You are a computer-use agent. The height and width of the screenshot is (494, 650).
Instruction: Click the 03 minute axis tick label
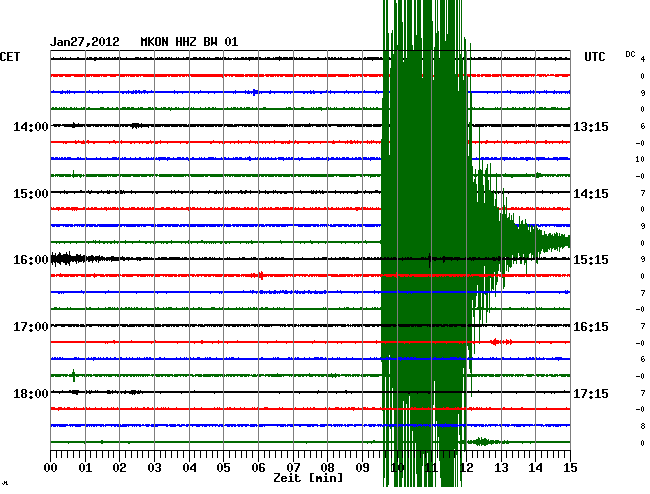click(154, 467)
